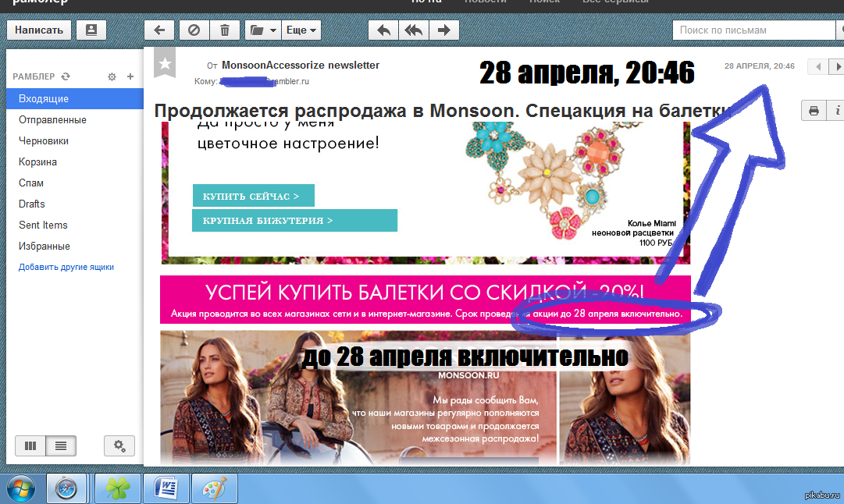
Task: Click the Добавить другие ящики link
Action: click(x=66, y=267)
